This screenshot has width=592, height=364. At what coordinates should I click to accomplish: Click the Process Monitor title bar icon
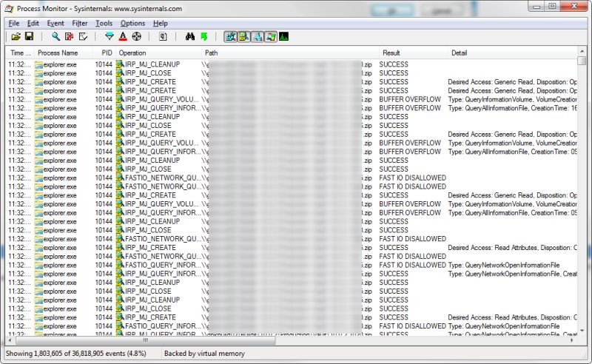pos(9,8)
